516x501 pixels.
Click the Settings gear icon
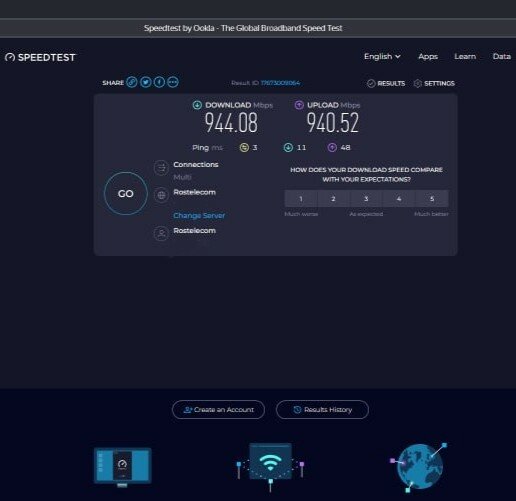[418, 83]
